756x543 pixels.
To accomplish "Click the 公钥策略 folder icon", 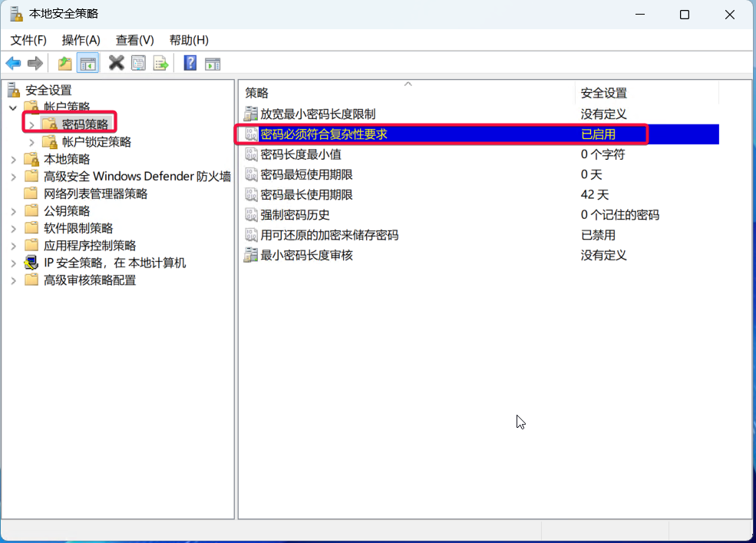I will click(31, 210).
